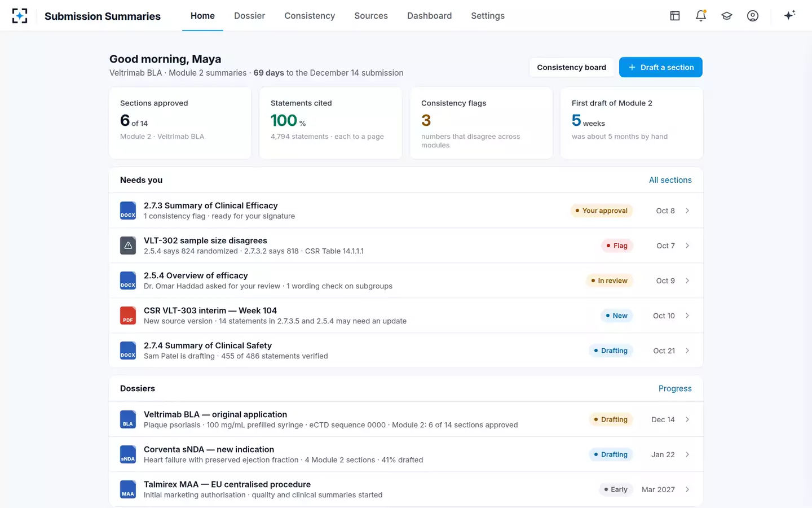
Task: Open the layout panel icon in header
Action: (x=675, y=16)
